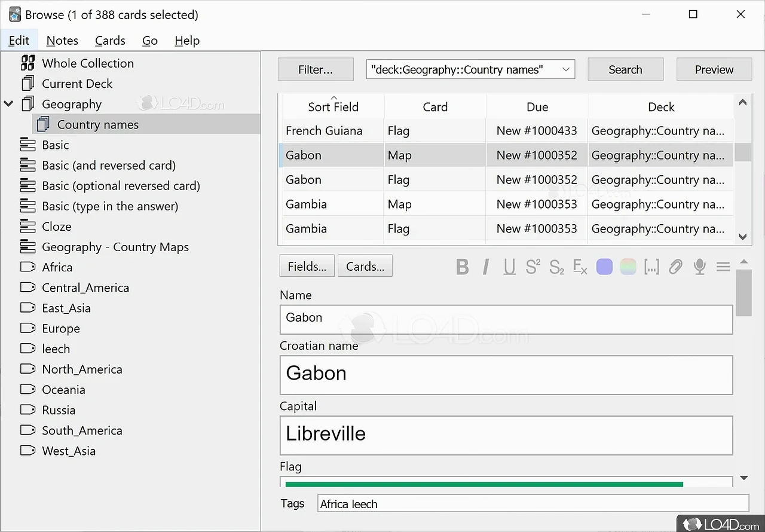Image resolution: width=765 pixels, height=532 pixels.
Task: Click the Whole Collection icon
Action: tap(27, 63)
